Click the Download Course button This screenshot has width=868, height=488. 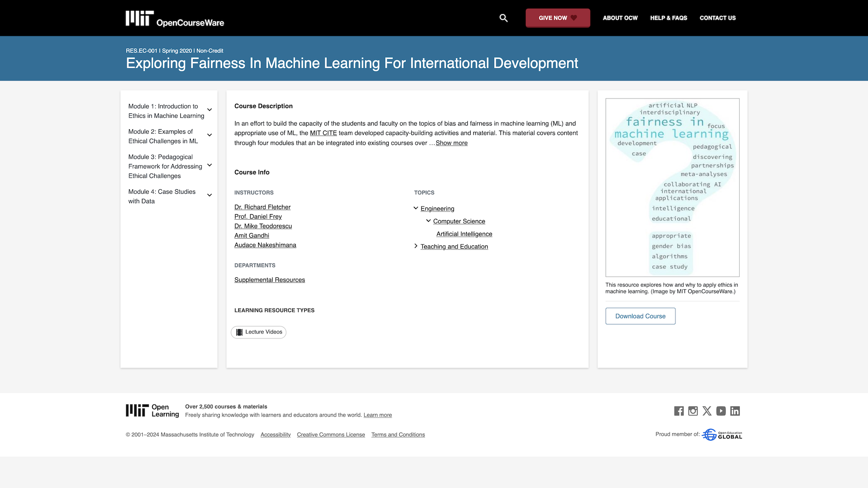(x=640, y=316)
